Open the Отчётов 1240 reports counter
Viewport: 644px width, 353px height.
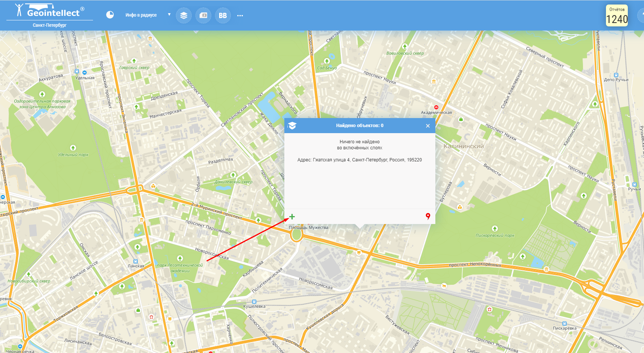point(617,15)
